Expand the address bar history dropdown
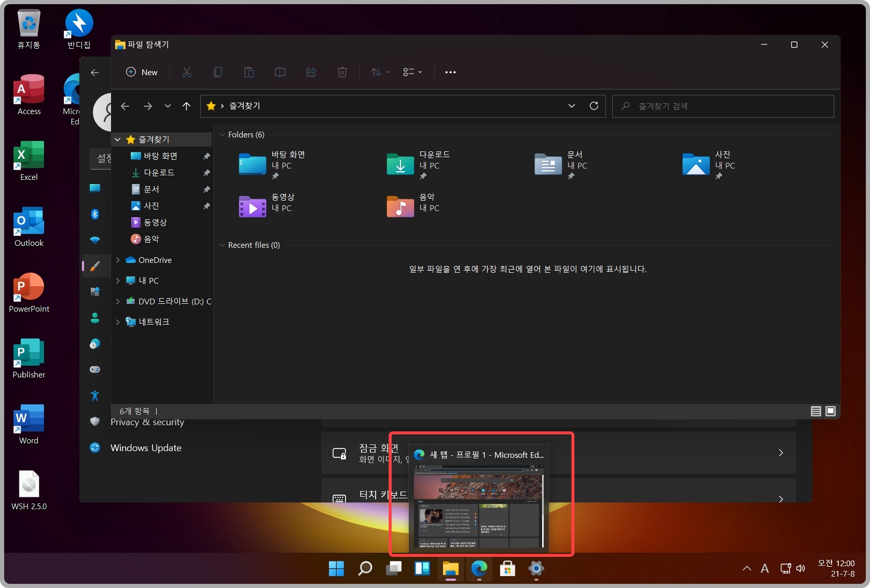870x588 pixels. click(572, 106)
